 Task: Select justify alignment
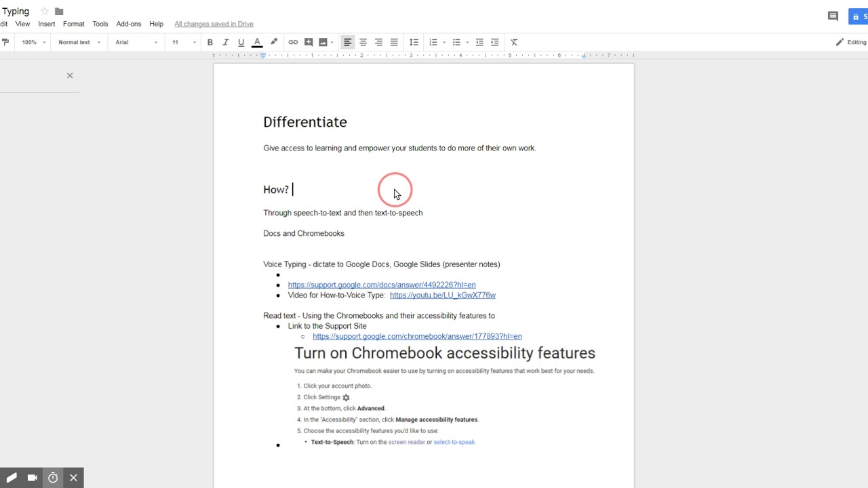pos(394,42)
